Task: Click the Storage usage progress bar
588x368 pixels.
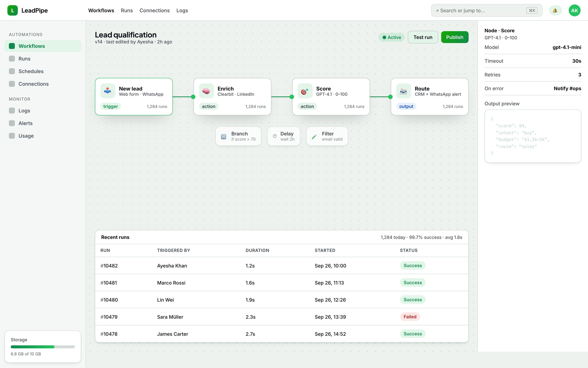Action: pos(43,347)
